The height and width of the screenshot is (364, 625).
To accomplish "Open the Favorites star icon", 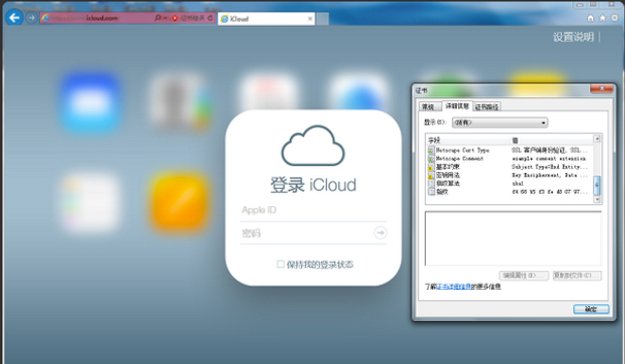I will click(603, 18).
